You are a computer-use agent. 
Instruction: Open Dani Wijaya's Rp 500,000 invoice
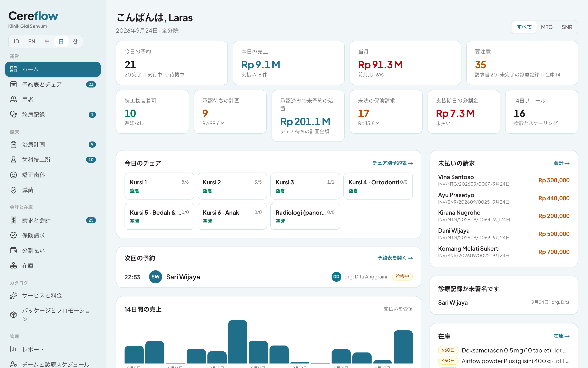point(504,234)
